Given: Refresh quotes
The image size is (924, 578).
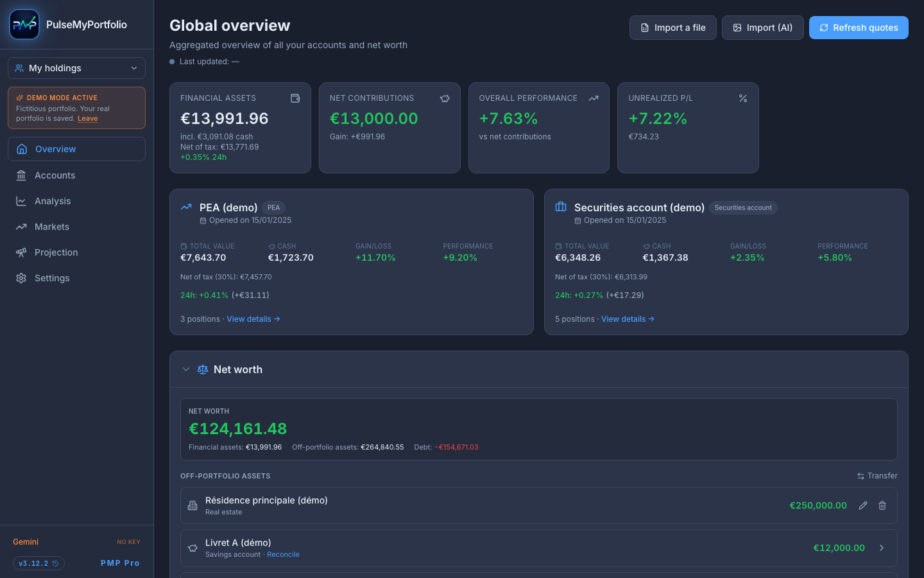Looking at the screenshot, I should point(859,28).
